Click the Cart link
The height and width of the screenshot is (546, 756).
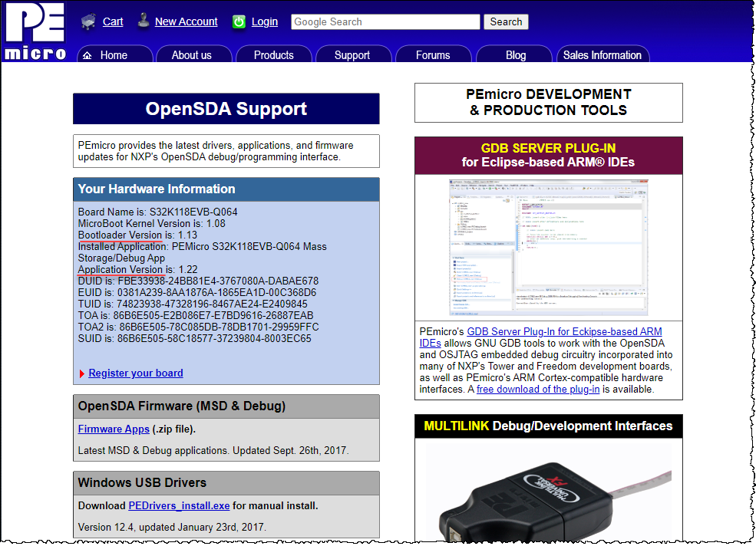[112, 21]
